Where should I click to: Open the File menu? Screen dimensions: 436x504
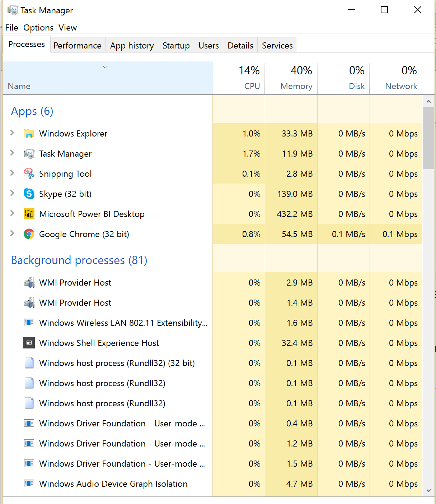coord(11,28)
